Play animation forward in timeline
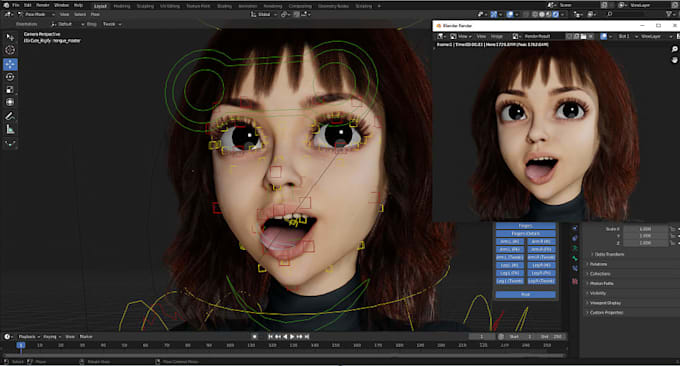680x366 pixels. [292, 337]
